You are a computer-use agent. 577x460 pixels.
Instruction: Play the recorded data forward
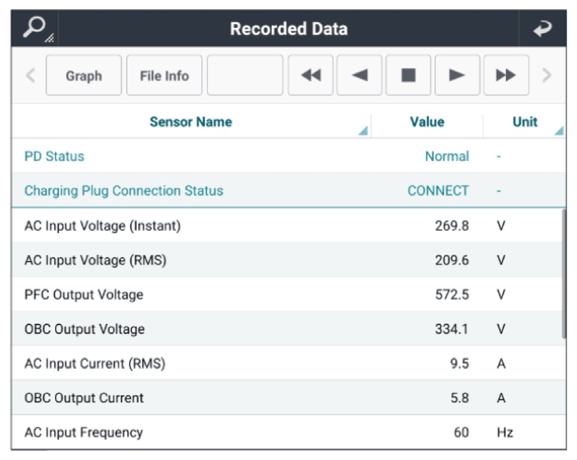tap(457, 75)
